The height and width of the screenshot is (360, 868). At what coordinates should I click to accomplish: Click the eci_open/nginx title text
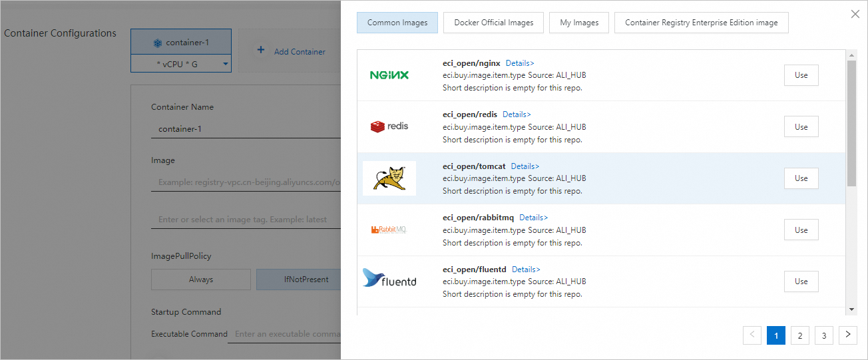coord(471,63)
